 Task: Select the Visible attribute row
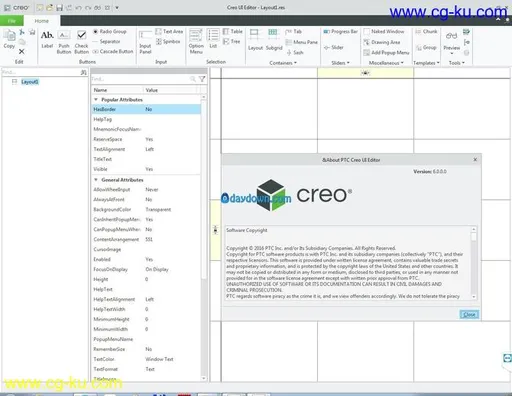coord(146,169)
